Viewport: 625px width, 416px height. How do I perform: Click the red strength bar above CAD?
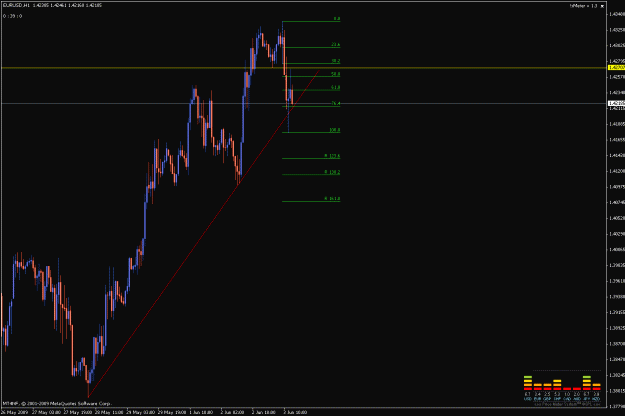(x=567, y=389)
